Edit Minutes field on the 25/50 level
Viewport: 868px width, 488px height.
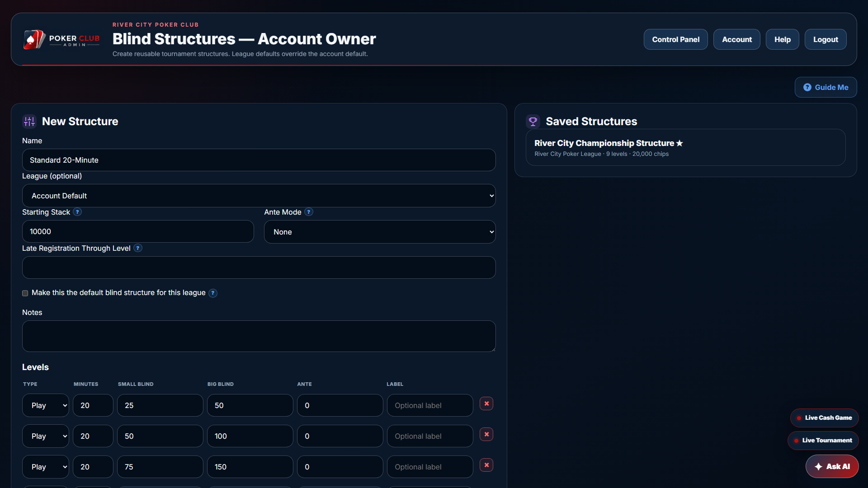point(93,405)
